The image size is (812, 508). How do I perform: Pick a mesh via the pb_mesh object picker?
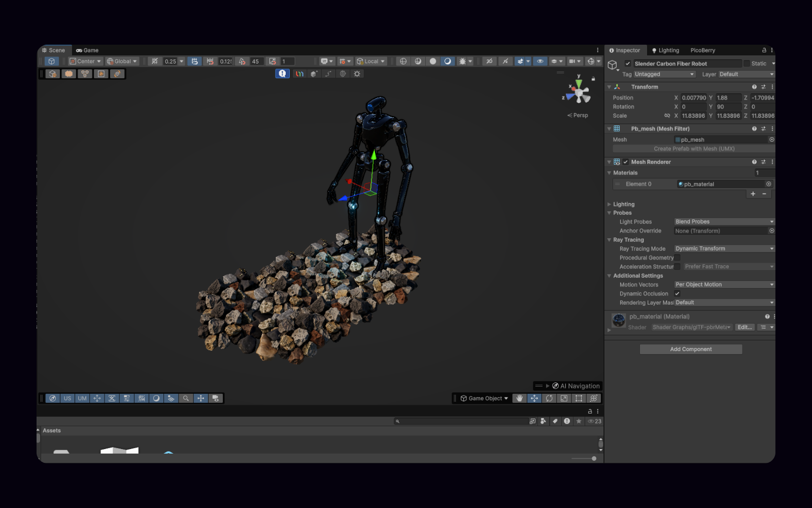click(771, 140)
